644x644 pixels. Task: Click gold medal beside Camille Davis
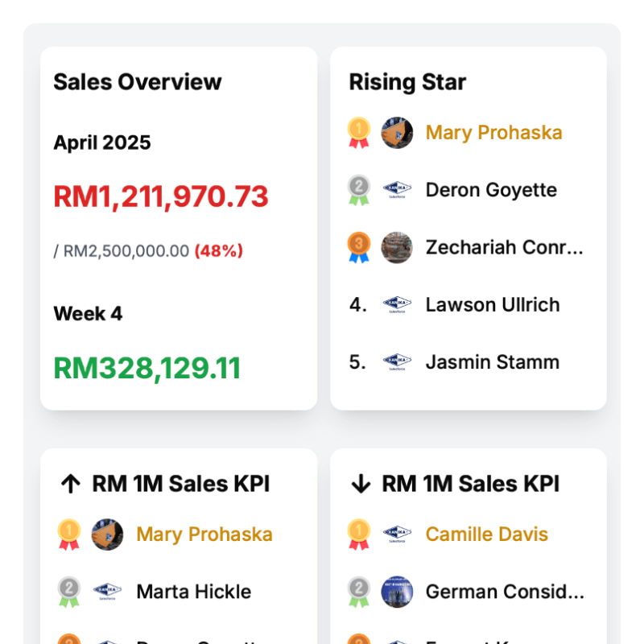tap(358, 534)
